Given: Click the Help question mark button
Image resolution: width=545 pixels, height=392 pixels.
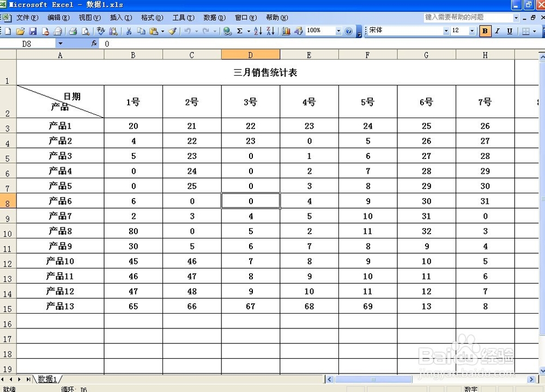Looking at the screenshot, I should pyautogui.click(x=349, y=31).
